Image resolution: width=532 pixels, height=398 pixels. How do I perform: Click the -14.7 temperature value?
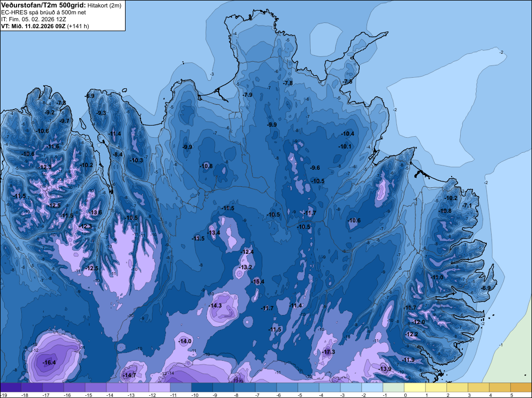coord(129,375)
